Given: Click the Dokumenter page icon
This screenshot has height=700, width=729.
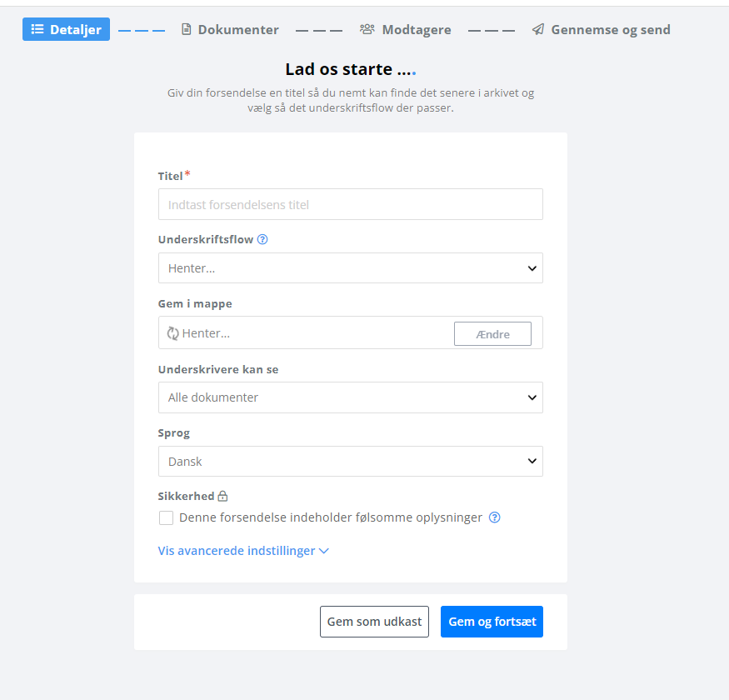Looking at the screenshot, I should 186,29.
